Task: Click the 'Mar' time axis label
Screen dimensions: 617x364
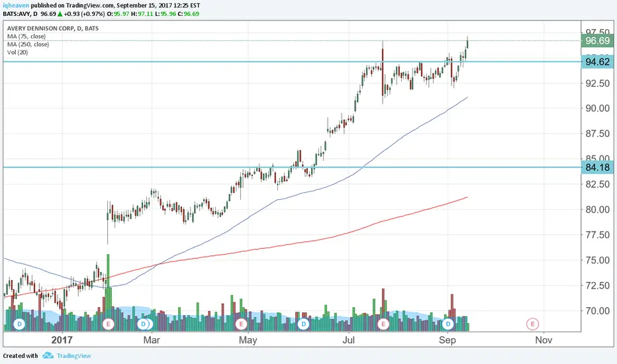Action: point(152,340)
